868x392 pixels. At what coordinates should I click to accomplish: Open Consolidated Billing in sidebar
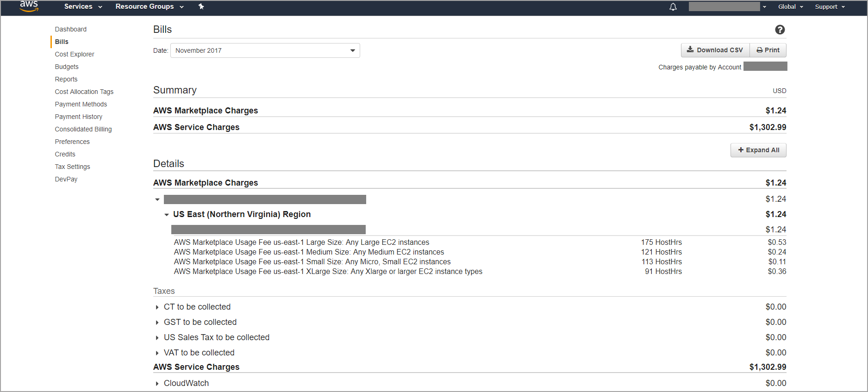click(x=83, y=129)
